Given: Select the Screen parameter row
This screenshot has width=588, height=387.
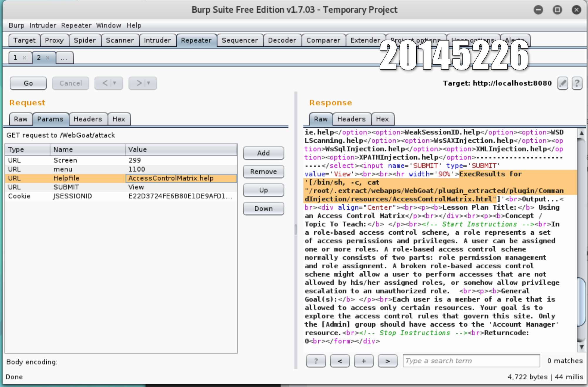Looking at the screenshot, I should point(121,160).
